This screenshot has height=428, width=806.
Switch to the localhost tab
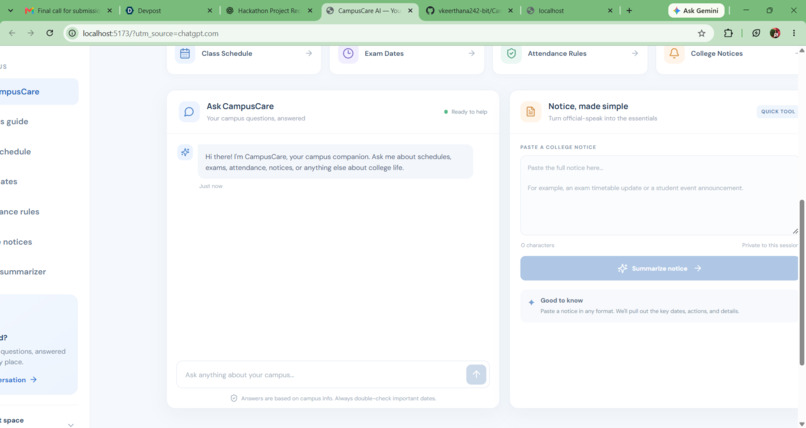570,10
